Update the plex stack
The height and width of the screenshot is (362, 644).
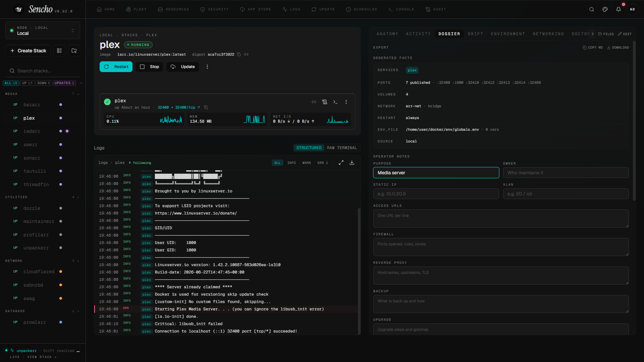tap(183, 67)
